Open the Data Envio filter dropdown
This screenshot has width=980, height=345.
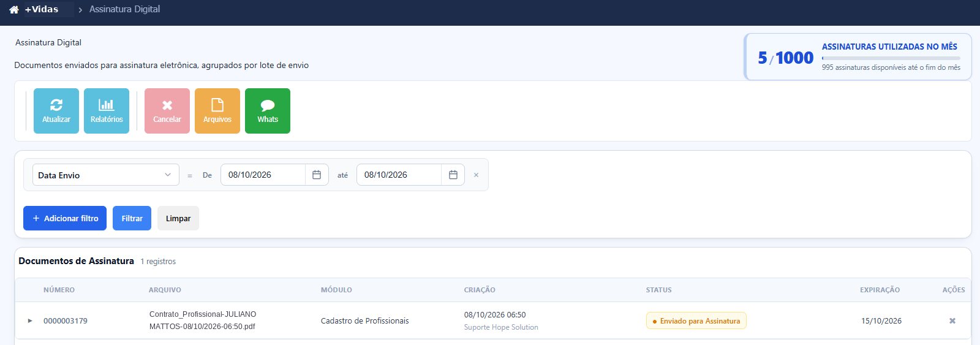pyautogui.click(x=106, y=175)
